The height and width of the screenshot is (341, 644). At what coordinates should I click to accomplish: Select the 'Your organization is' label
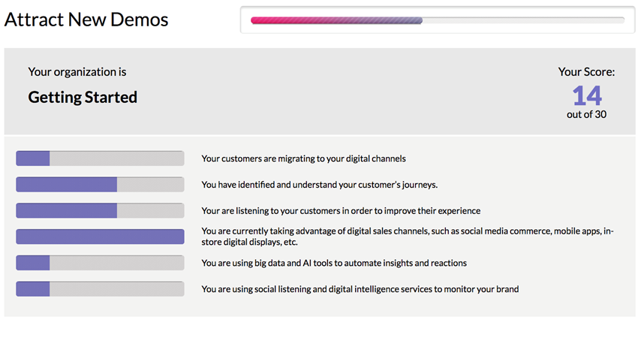pos(77,72)
